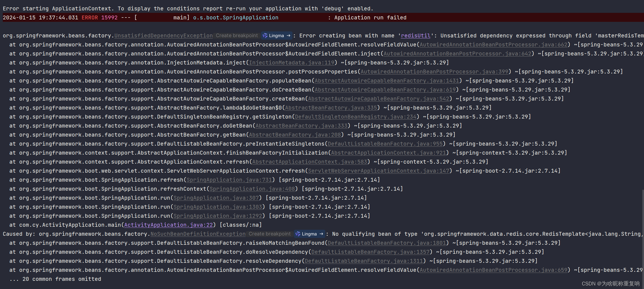Image resolution: width=644 pixels, height=289 pixels.
Task: Open AbstractApplicationContext.java:583 link
Action: (310, 162)
